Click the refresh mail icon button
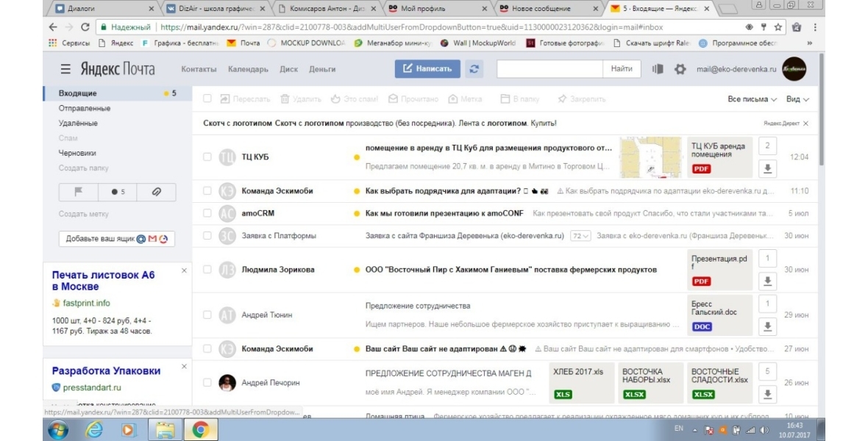 474,69
